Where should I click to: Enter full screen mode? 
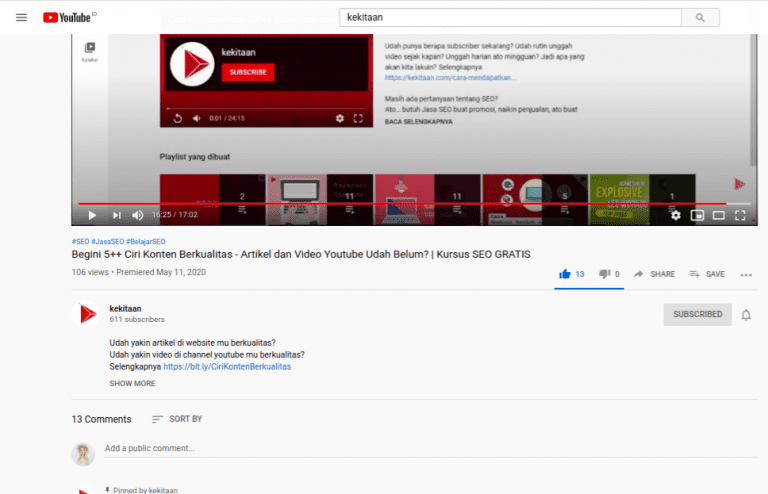click(741, 215)
